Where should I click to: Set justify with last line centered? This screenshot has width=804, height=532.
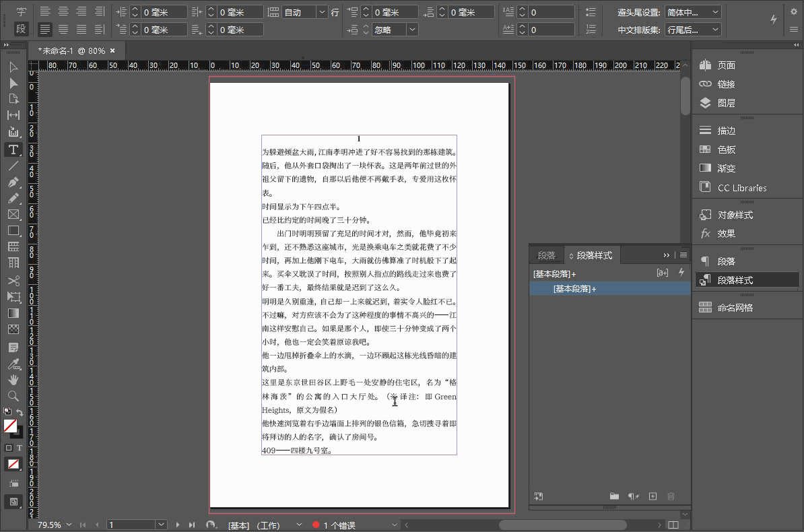pyautogui.click(x=63, y=29)
